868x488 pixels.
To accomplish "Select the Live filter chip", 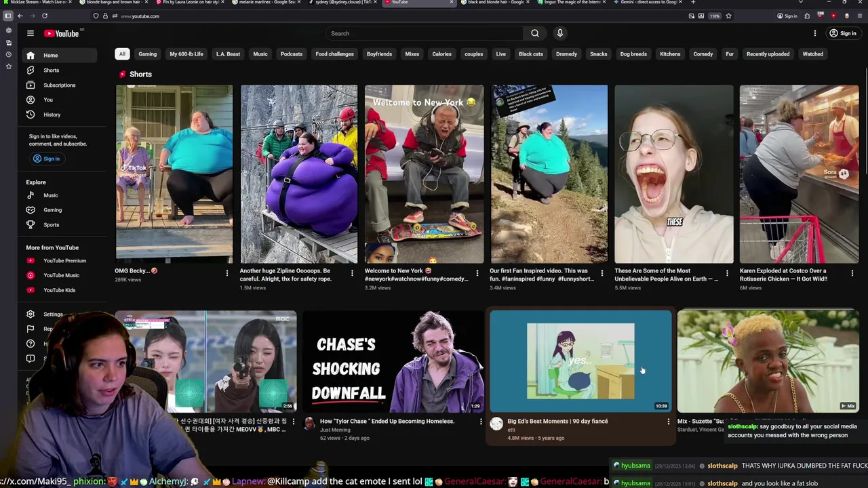I will tap(500, 54).
